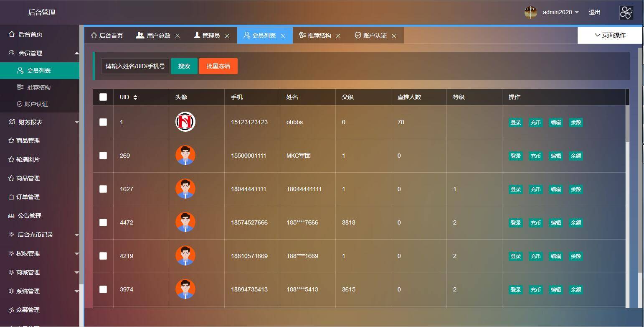Screen dimensions: 644x327
Task: Click the name/UID/phone search input field
Action: pyautogui.click(x=135, y=66)
